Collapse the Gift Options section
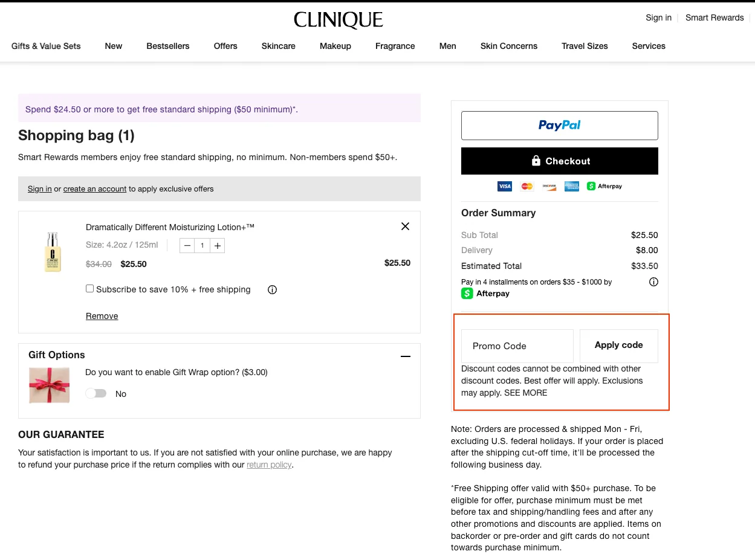The image size is (755, 560). (406, 356)
